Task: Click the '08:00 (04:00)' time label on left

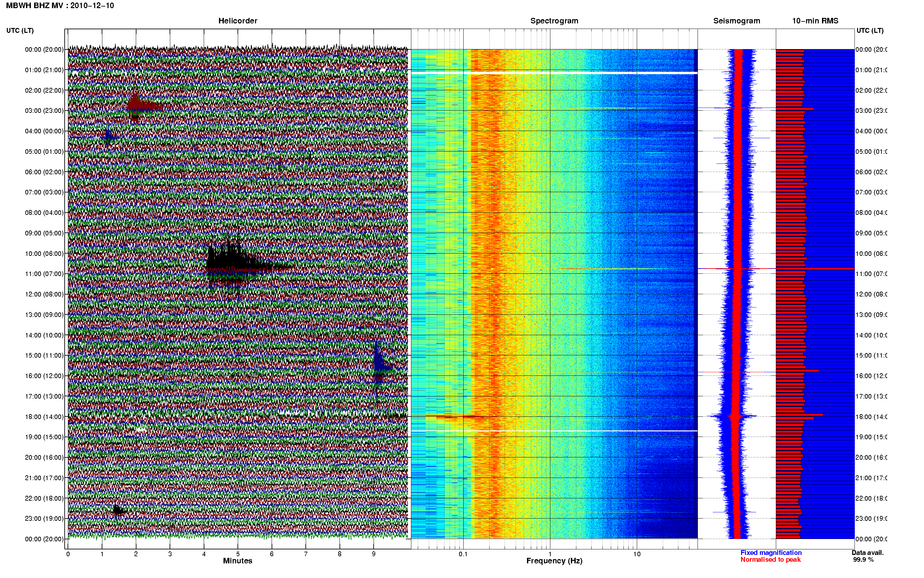Action: pos(44,213)
